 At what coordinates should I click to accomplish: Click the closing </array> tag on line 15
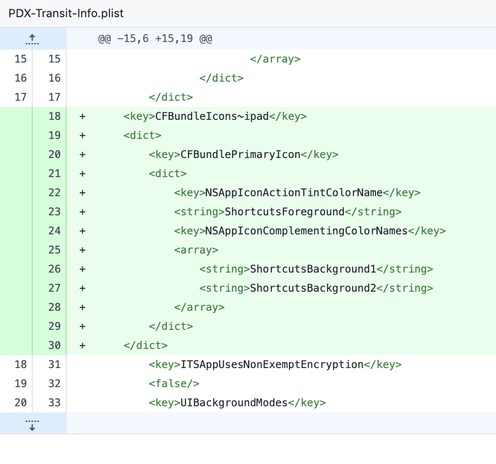[x=275, y=59]
